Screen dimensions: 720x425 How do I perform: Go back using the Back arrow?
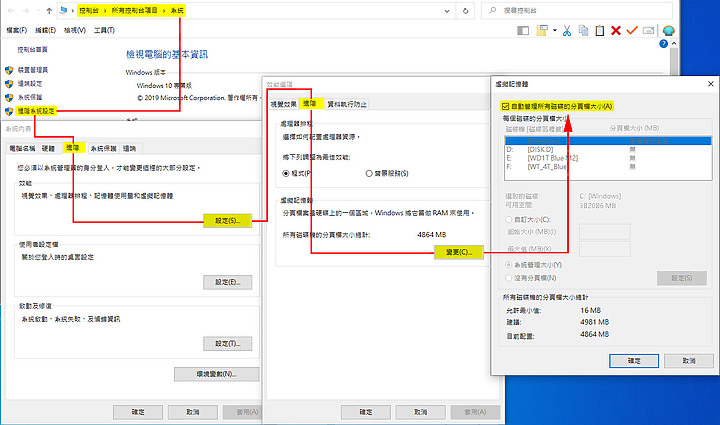click(x=11, y=11)
